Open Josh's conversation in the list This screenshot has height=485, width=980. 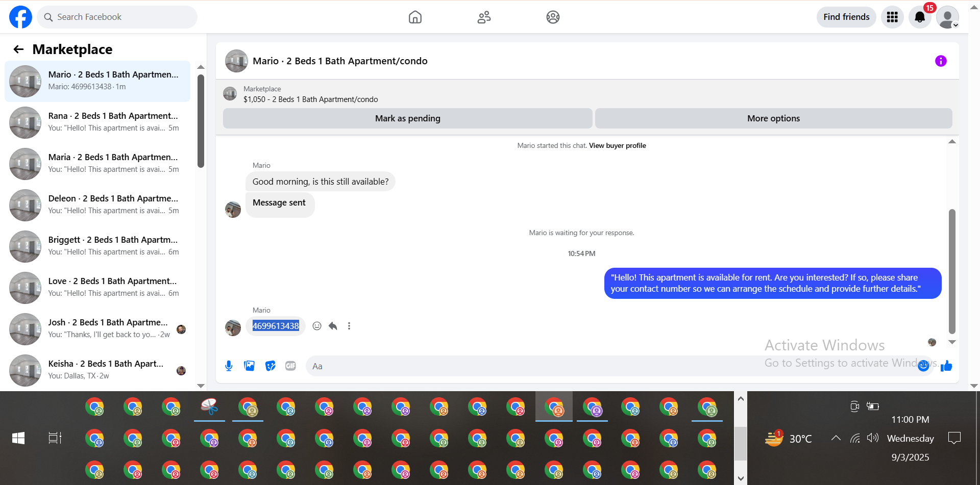tap(97, 329)
